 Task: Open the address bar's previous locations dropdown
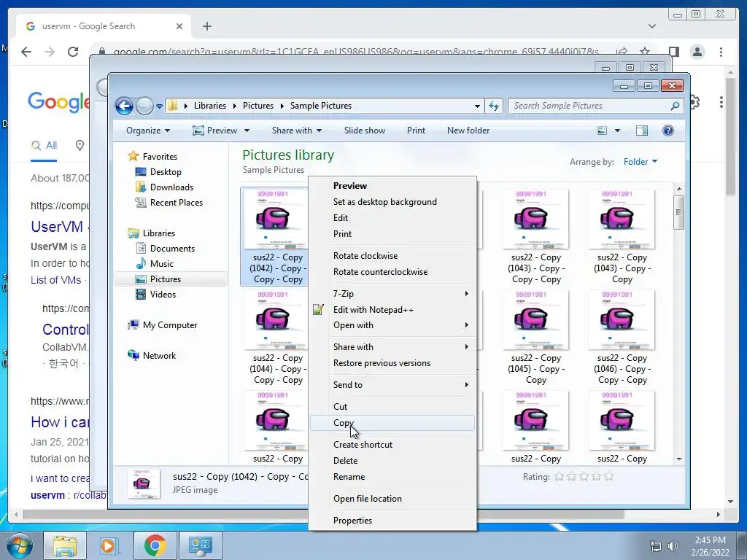tap(477, 106)
